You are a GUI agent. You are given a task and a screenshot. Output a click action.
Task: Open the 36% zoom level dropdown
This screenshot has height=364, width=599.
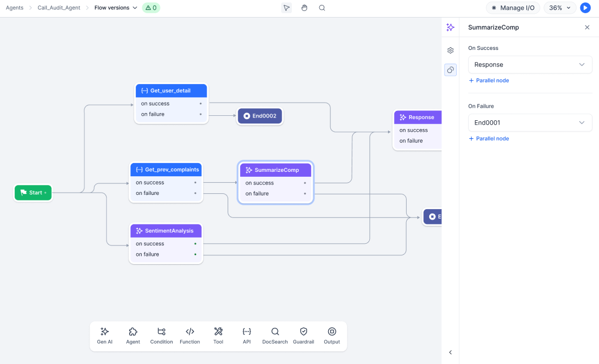(560, 8)
